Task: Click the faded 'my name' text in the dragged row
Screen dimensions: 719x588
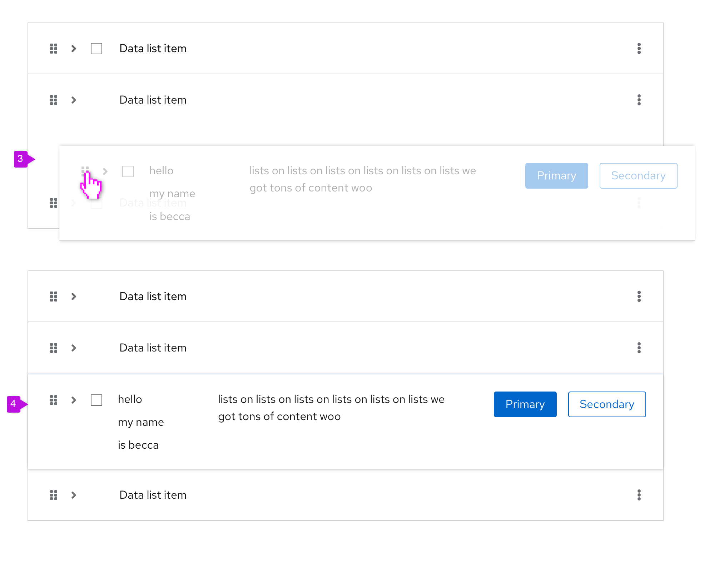Action: [172, 194]
